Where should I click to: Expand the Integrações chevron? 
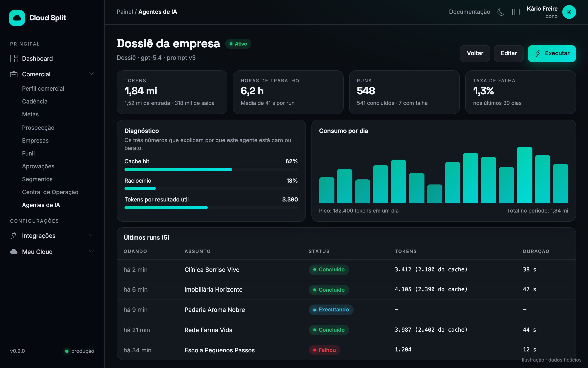coord(91,235)
